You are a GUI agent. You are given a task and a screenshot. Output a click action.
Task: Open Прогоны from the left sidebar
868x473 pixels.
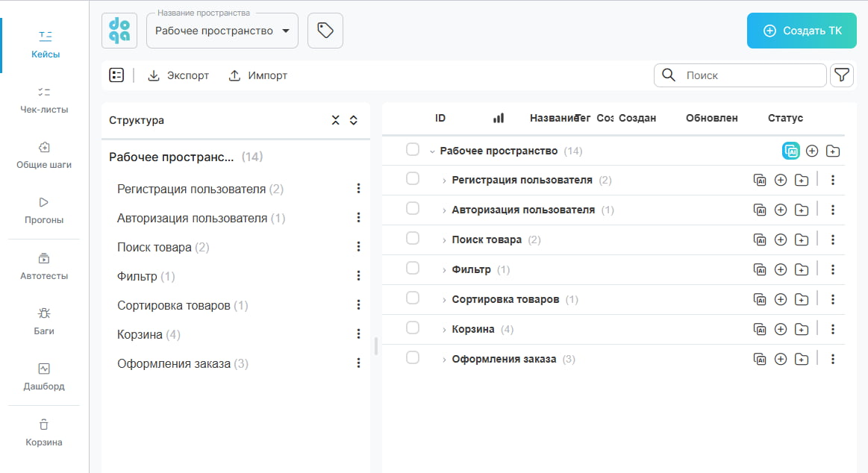coord(44,210)
